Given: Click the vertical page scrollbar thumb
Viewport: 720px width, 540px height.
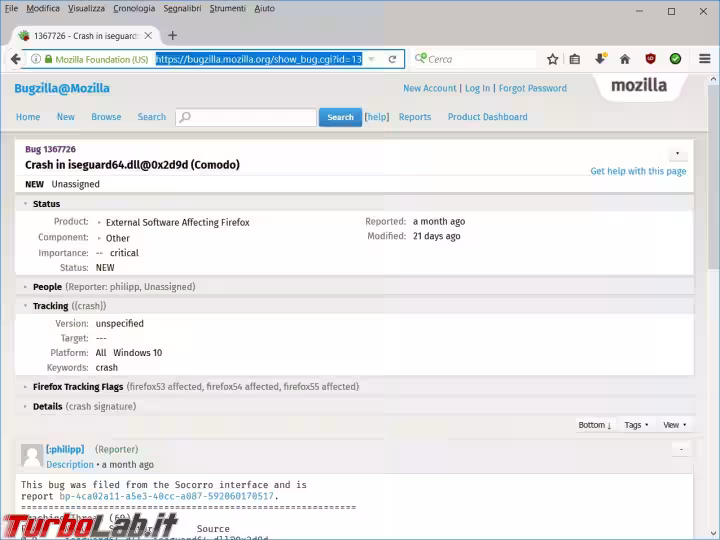Looking at the screenshot, I should (713, 178).
